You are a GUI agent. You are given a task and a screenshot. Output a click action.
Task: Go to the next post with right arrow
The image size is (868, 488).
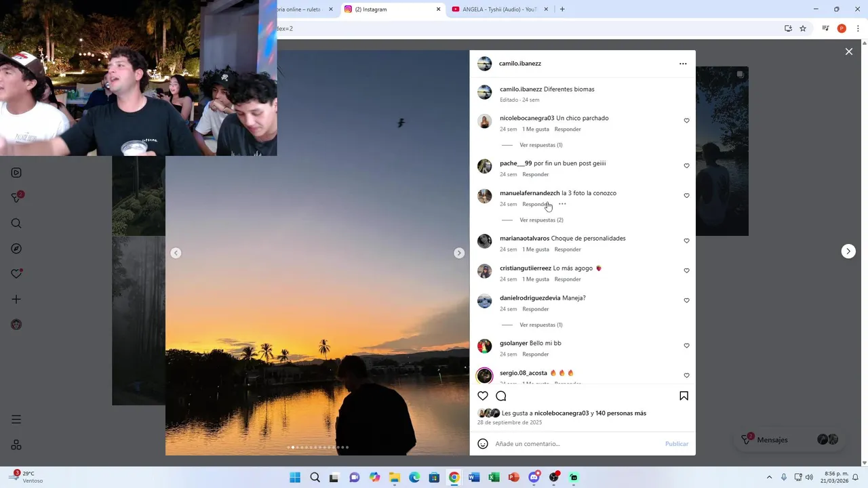click(848, 251)
